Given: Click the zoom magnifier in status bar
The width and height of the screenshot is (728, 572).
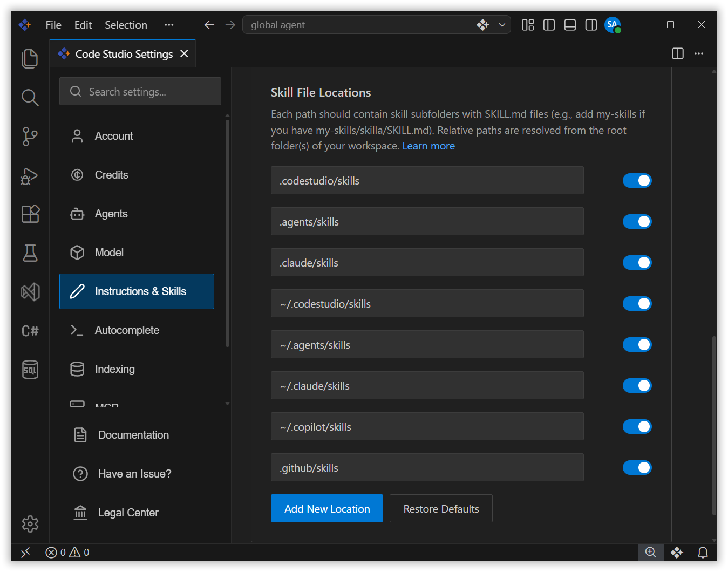Looking at the screenshot, I should click(651, 552).
